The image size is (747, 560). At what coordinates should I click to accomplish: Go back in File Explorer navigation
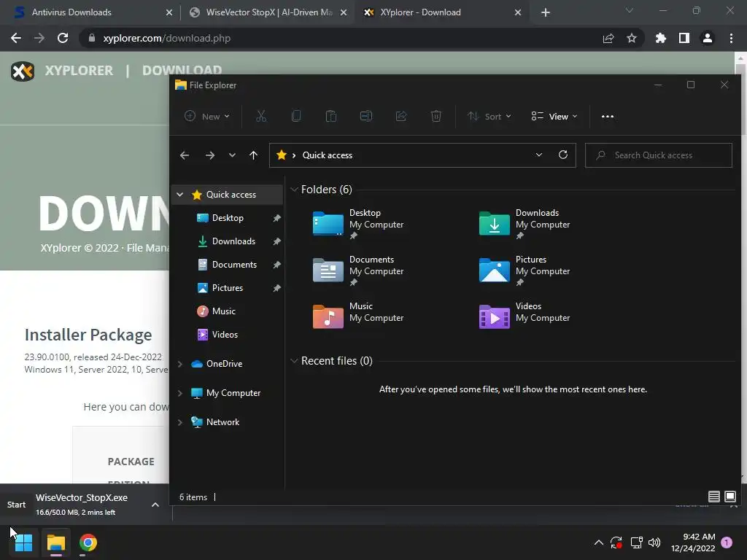click(185, 155)
